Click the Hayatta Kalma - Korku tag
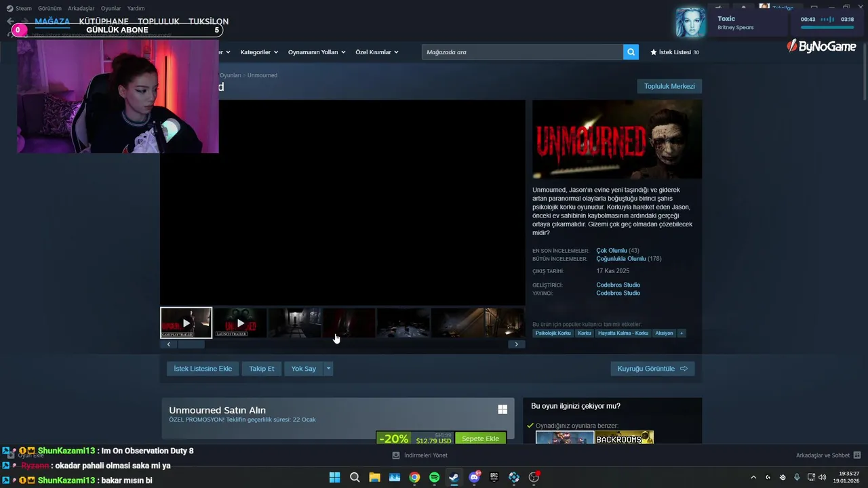The width and height of the screenshot is (868, 488). (x=623, y=333)
